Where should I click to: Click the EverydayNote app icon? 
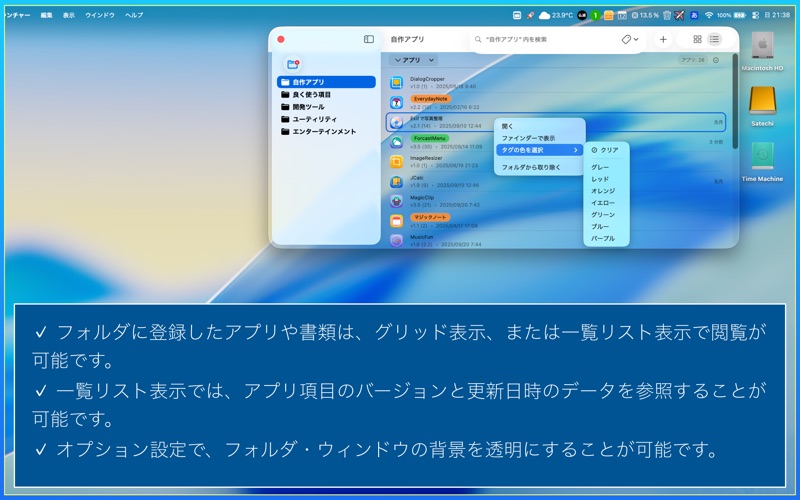396,103
